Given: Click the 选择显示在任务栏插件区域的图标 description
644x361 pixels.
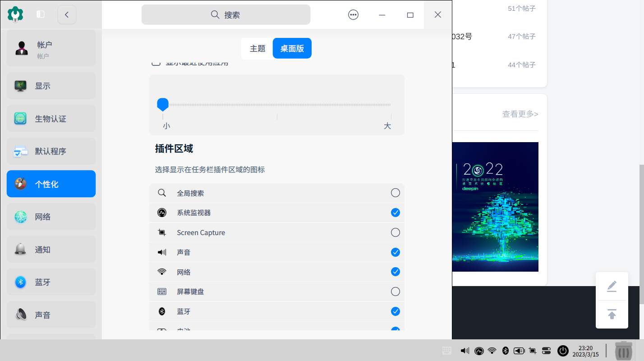Looking at the screenshot, I should point(210,170).
